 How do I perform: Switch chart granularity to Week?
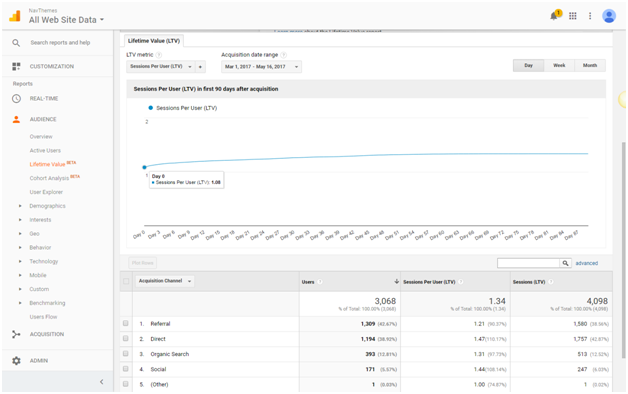[559, 66]
